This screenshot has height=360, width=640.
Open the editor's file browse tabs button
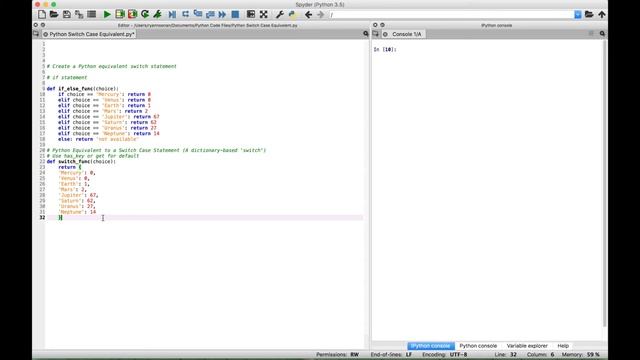coord(36,34)
